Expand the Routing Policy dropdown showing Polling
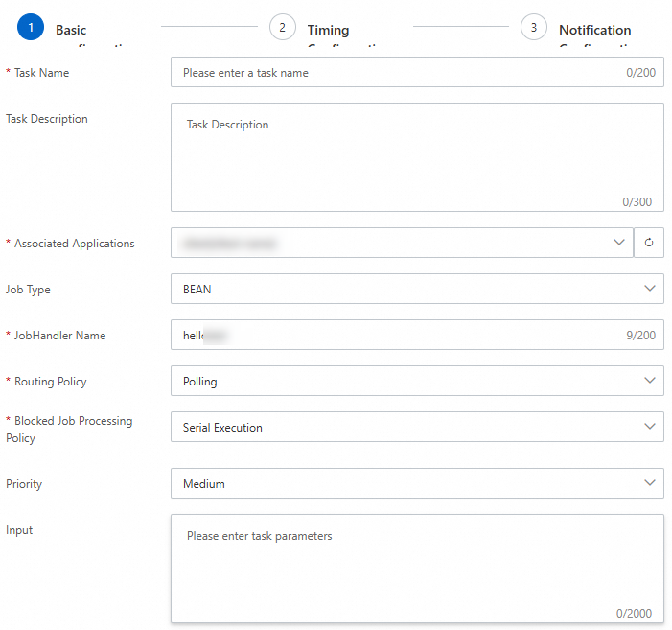The height and width of the screenshot is (630, 672). point(416,381)
